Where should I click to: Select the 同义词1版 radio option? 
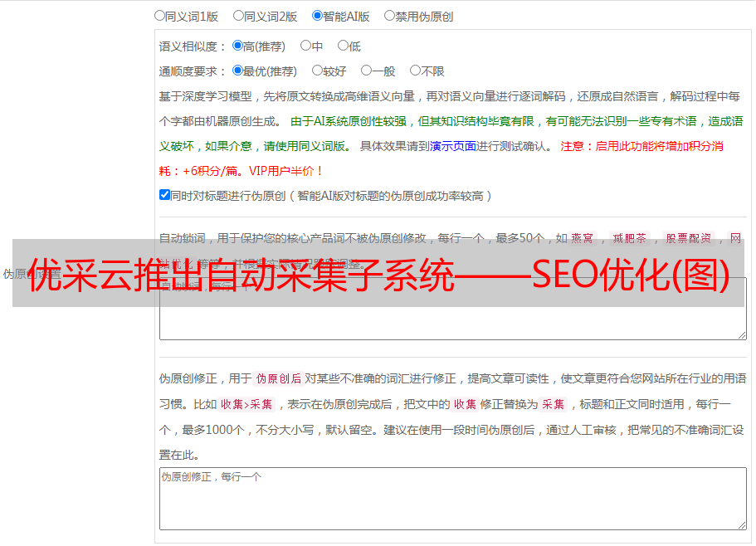point(159,16)
